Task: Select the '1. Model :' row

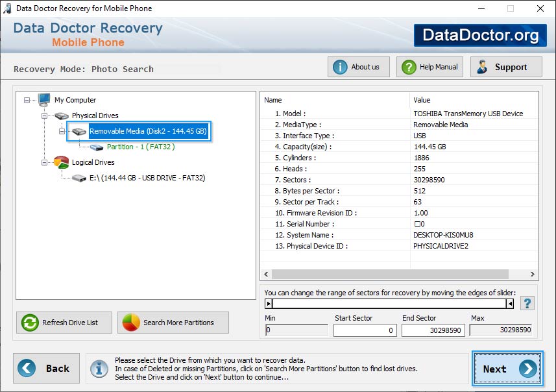Action: pos(399,114)
